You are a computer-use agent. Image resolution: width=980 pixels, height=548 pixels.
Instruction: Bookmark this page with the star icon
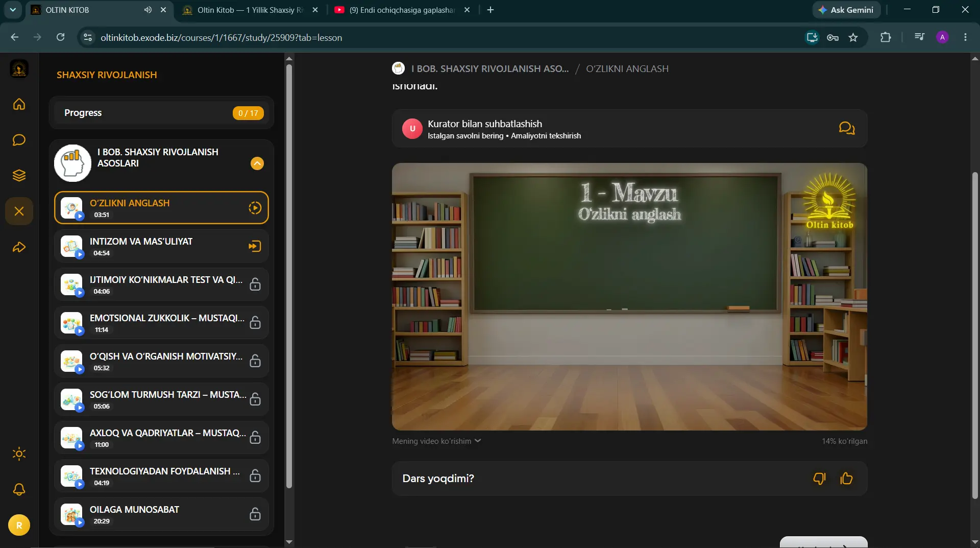[853, 37]
